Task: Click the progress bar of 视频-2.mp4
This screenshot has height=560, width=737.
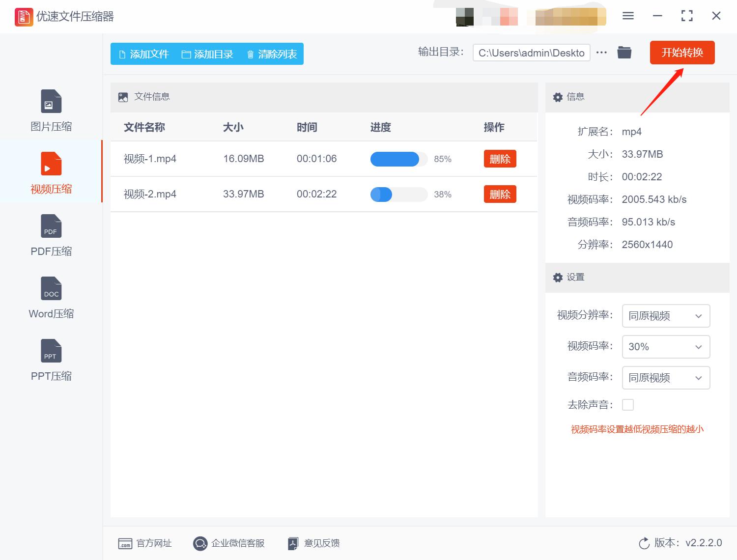Action: click(398, 195)
